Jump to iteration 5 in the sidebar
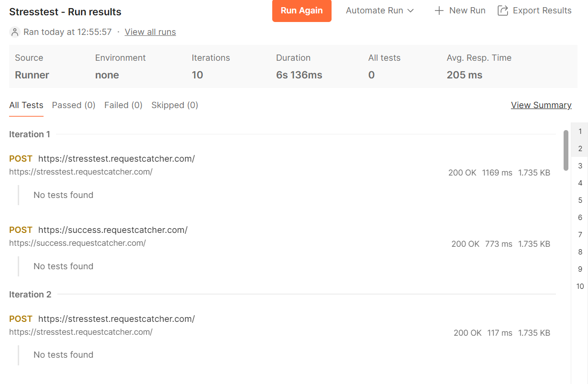Image resolution: width=588 pixels, height=384 pixels. click(580, 200)
